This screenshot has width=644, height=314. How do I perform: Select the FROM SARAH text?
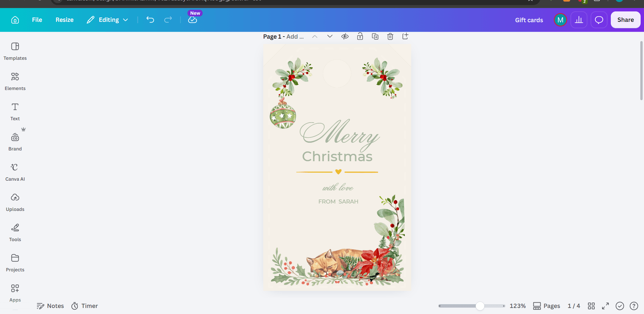click(338, 201)
